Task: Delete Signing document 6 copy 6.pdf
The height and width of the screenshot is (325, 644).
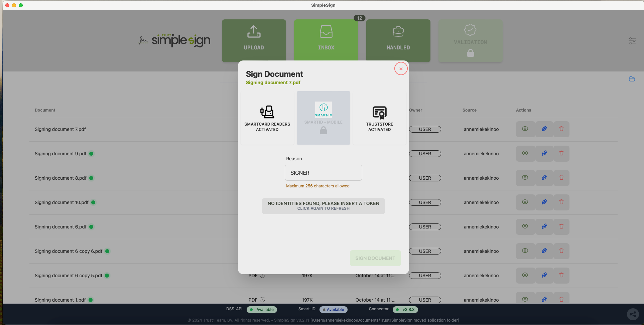Action: tap(561, 251)
